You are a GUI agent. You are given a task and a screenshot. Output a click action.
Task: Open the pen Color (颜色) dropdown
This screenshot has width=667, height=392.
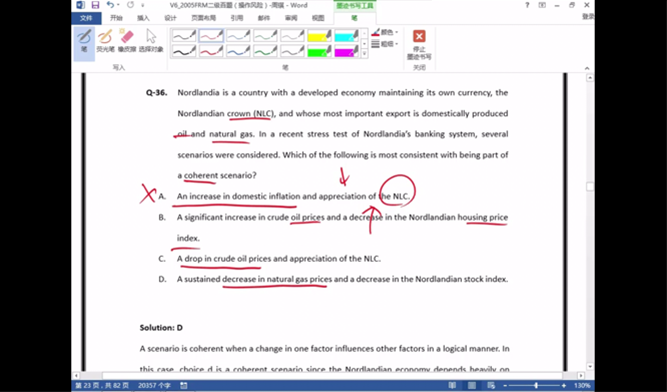[x=385, y=32]
